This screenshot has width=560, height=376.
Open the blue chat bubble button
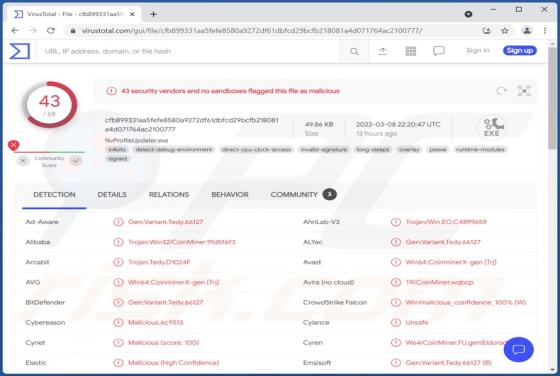pyautogui.click(x=519, y=349)
